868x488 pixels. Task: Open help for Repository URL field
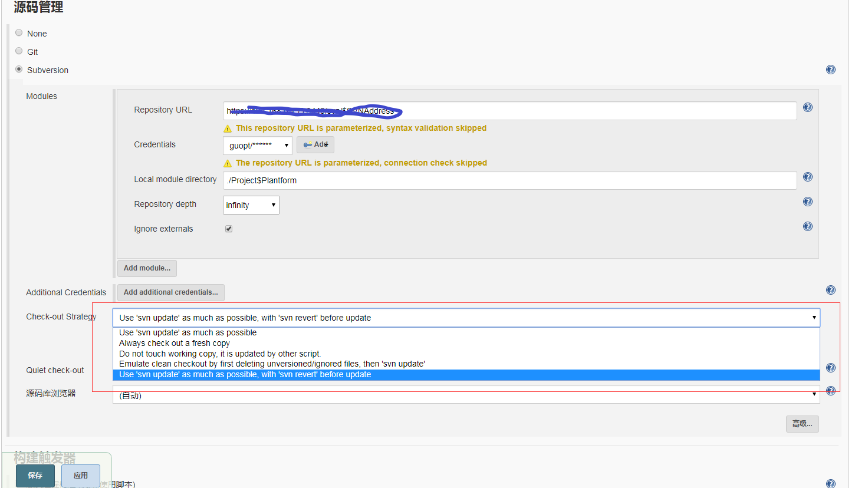(x=808, y=107)
